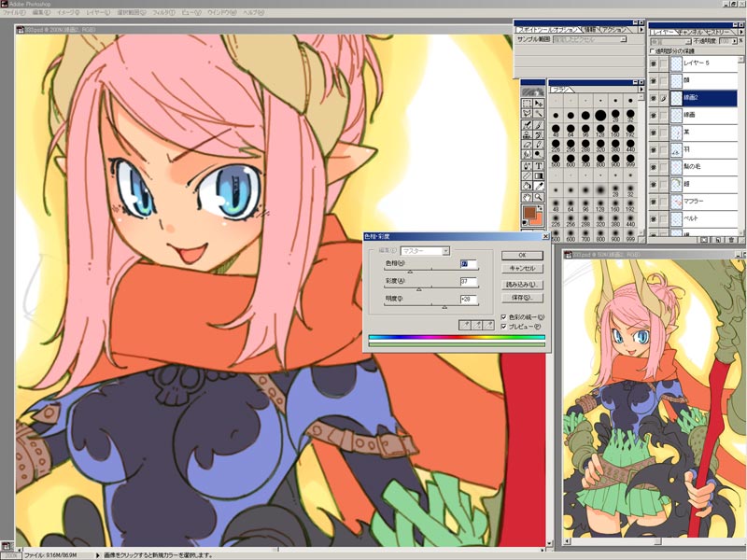Toggle the 色彩の統一 (Colorize) checkbox

503,316
